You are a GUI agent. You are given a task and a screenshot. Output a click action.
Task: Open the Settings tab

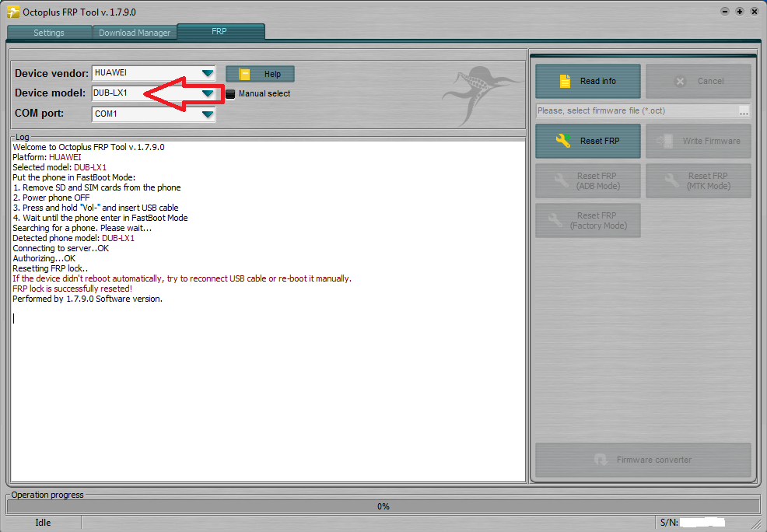tap(49, 33)
